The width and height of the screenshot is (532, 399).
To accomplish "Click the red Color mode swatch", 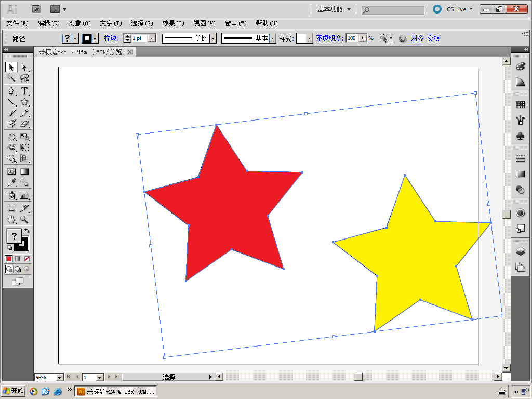I will (x=9, y=259).
